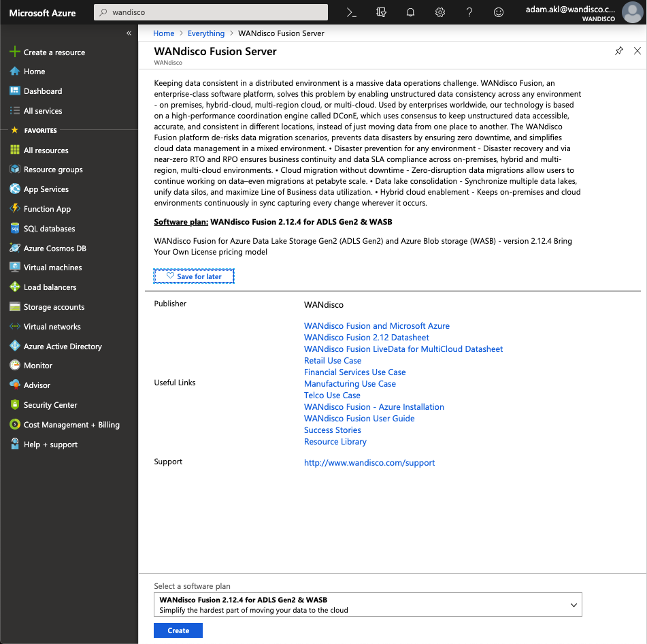647x644 pixels.
Task: Click the Azure Active Directory icon
Action: click(x=14, y=346)
